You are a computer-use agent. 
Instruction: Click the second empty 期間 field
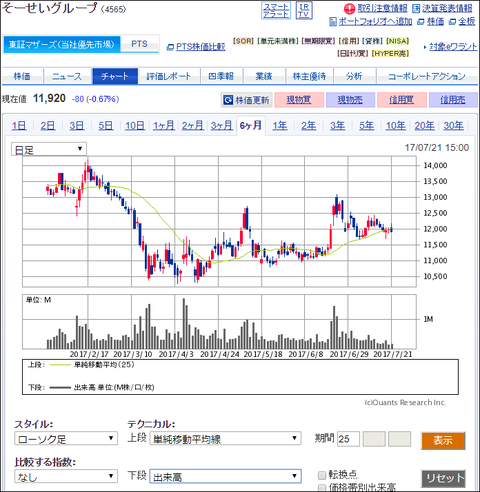tap(374, 439)
